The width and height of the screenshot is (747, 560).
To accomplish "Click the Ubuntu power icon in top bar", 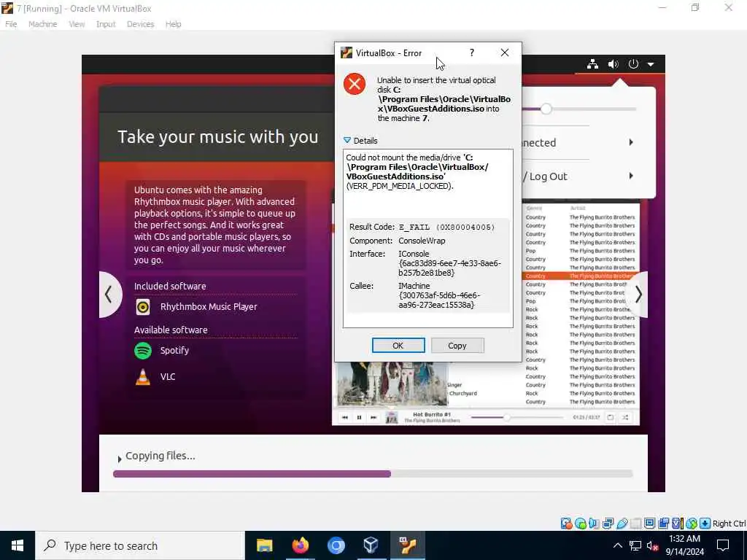I will point(633,64).
